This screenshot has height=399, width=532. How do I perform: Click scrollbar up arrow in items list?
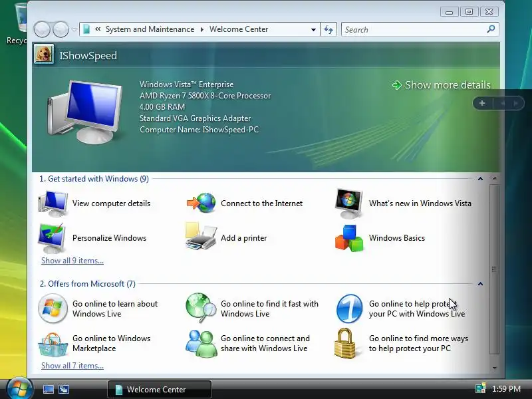pyautogui.click(x=494, y=178)
